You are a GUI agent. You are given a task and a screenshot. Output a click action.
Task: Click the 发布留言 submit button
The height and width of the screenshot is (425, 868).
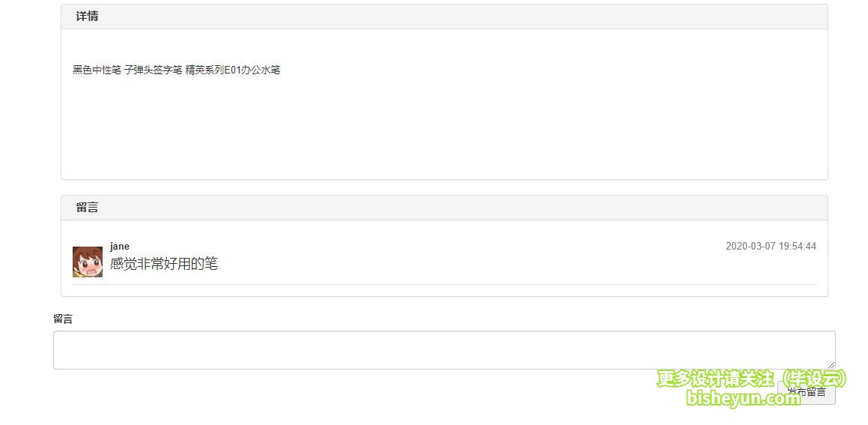pyautogui.click(x=807, y=392)
